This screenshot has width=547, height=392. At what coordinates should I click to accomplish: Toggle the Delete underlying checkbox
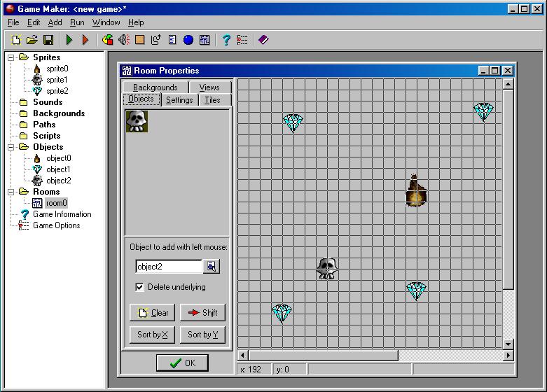140,287
